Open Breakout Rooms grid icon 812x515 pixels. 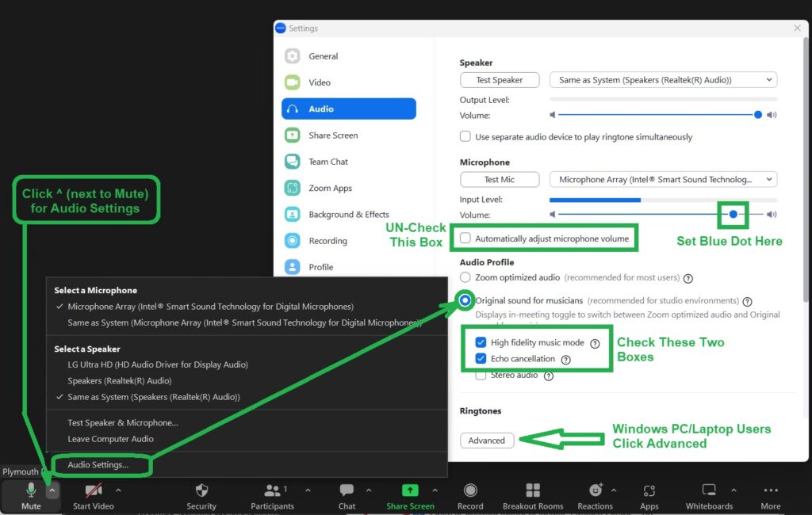point(533,490)
